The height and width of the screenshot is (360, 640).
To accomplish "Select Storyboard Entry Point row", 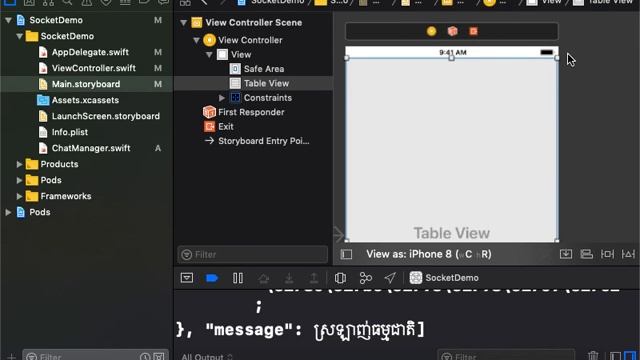I will coord(263,141).
